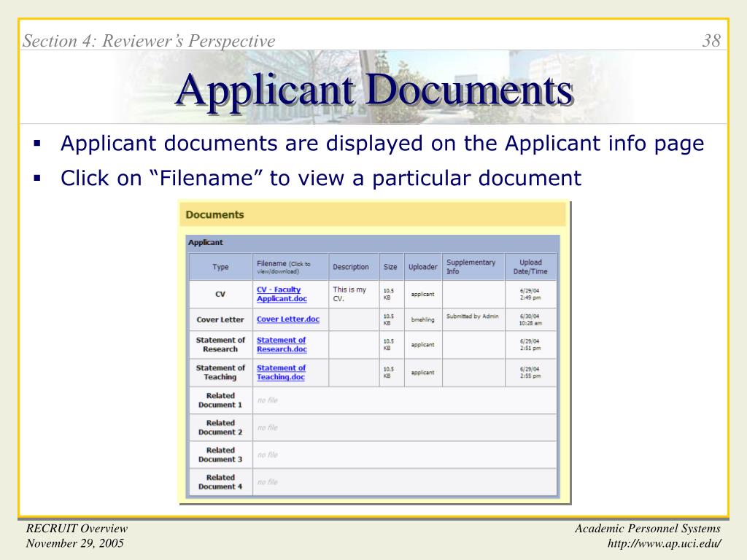Image resolution: width=747 pixels, height=560 pixels.
Task: Select the "Cover Letter" type cell
Action: (x=220, y=319)
